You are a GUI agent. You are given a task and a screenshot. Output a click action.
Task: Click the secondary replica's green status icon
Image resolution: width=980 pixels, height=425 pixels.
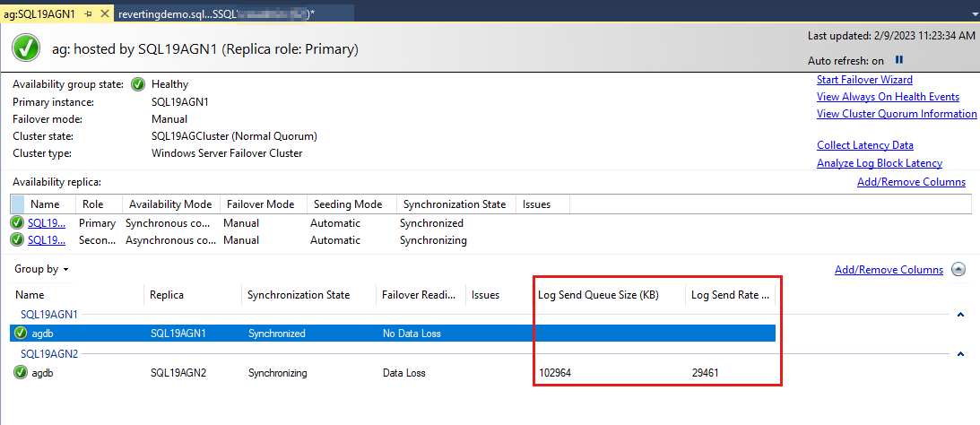[x=17, y=240]
